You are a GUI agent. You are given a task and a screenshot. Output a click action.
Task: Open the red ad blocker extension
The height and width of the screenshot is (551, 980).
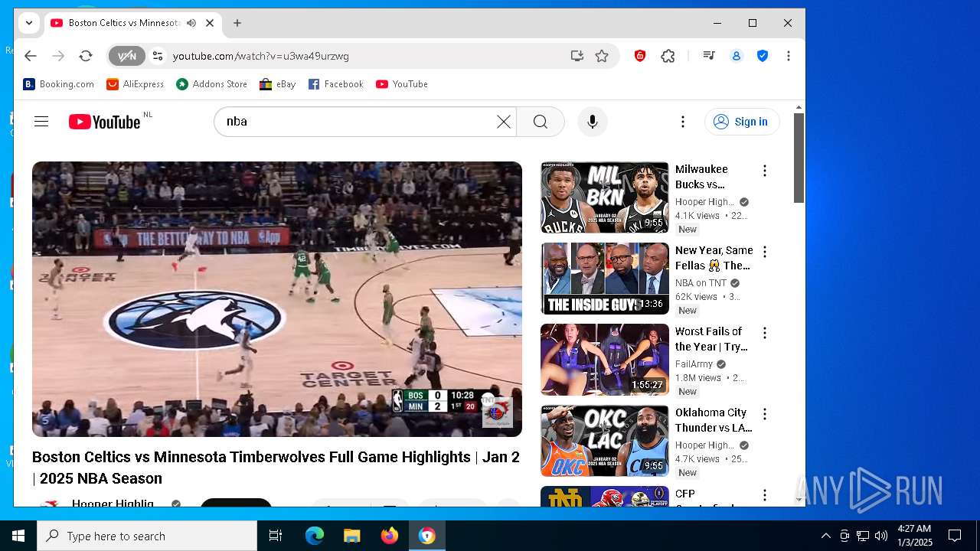pyautogui.click(x=640, y=56)
